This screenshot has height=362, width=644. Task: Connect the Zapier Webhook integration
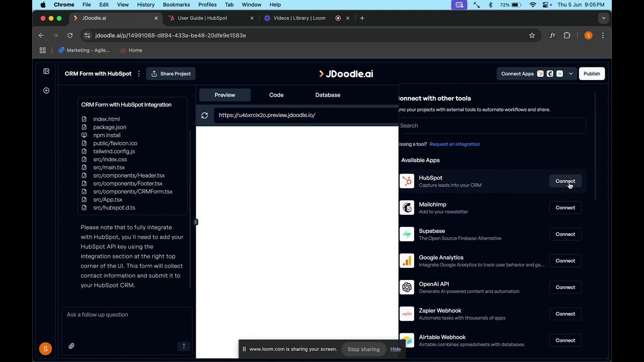tap(566, 314)
